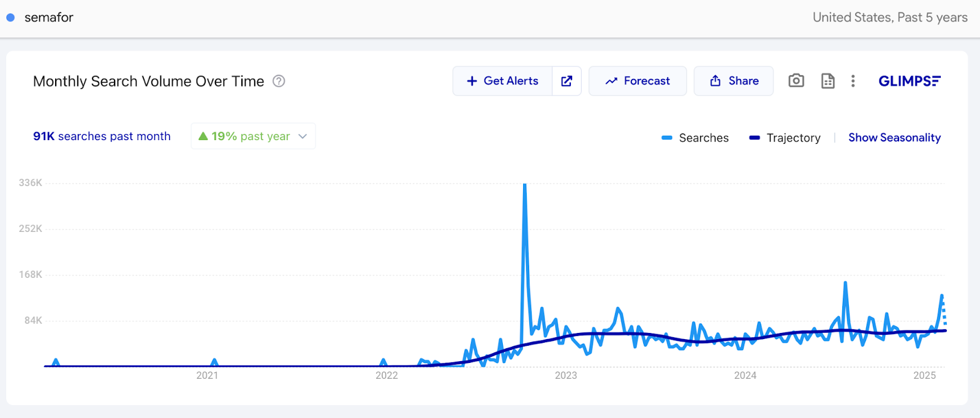Click the Share button
The image size is (980, 418).
click(734, 81)
